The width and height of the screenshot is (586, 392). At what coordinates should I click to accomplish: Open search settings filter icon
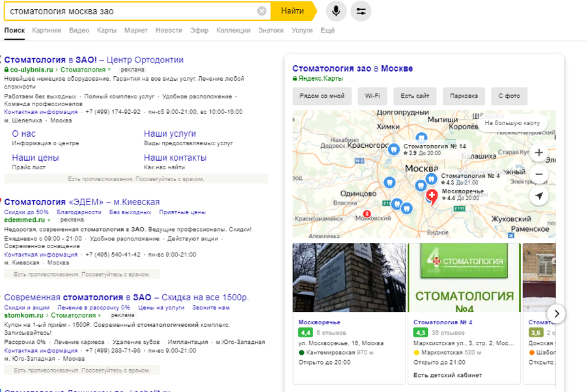pyautogui.click(x=361, y=11)
